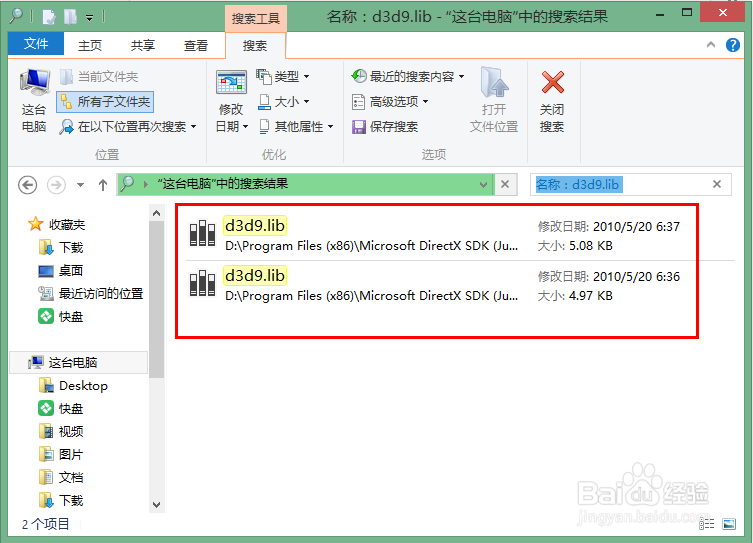This screenshot has height=543, width=753.
Task: Open the Date modified filter
Action: pyautogui.click(x=231, y=101)
